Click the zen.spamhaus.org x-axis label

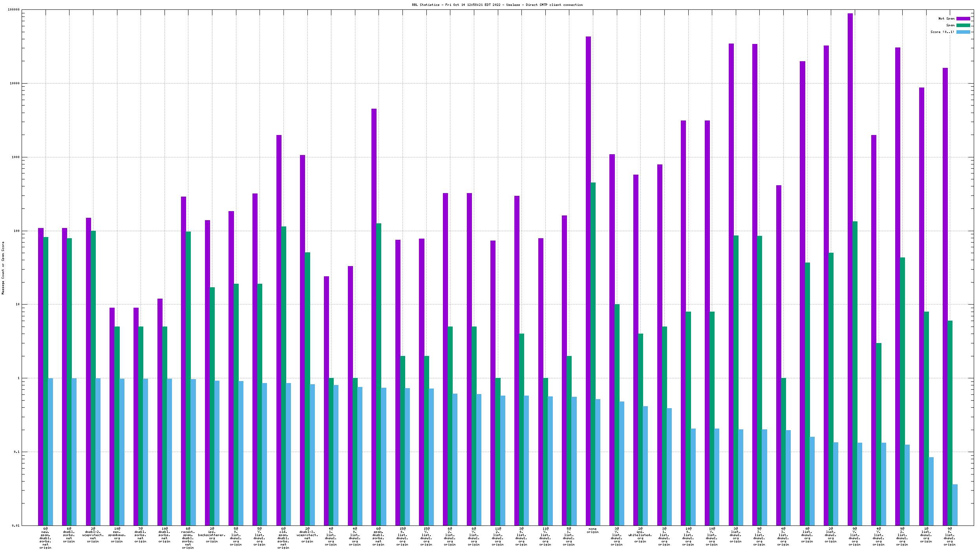click(x=117, y=535)
